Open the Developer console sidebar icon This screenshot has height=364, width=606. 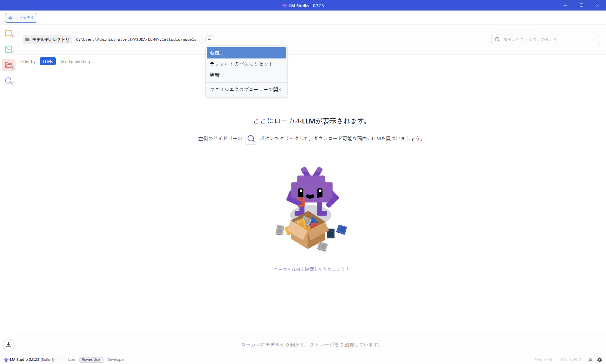[9, 49]
